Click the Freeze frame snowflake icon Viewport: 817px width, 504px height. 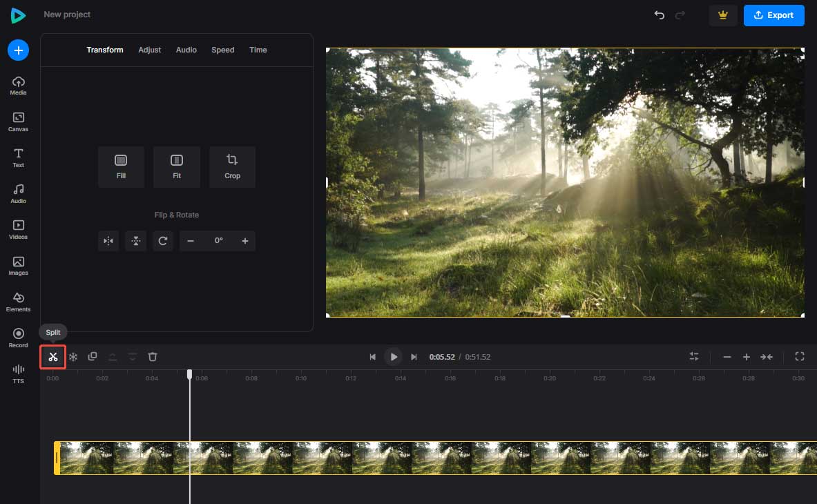click(73, 357)
